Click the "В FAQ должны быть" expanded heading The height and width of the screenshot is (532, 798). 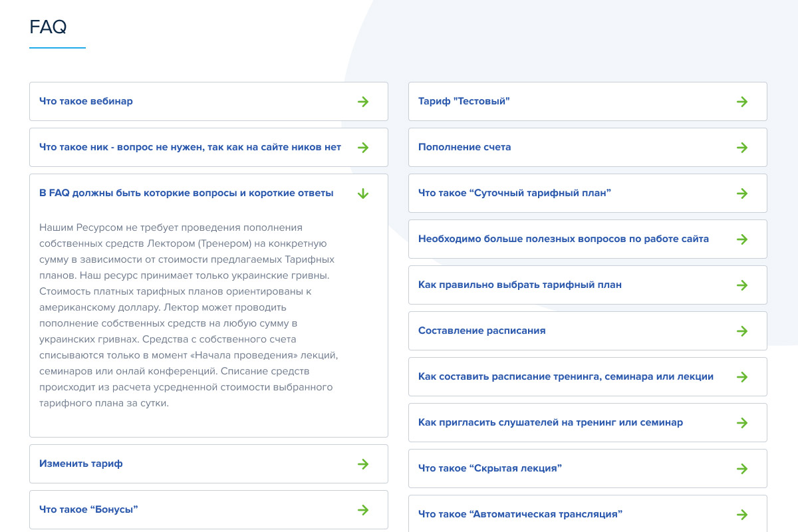coord(186,194)
